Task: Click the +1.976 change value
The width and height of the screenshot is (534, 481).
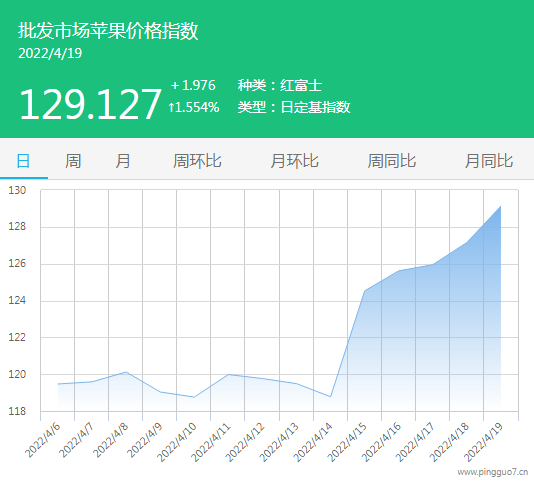Action: pos(193,85)
